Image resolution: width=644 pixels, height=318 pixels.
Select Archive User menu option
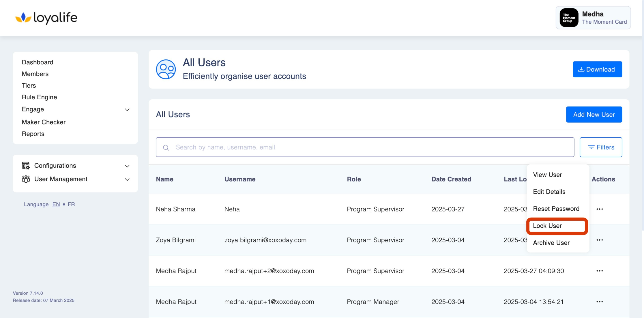(551, 243)
